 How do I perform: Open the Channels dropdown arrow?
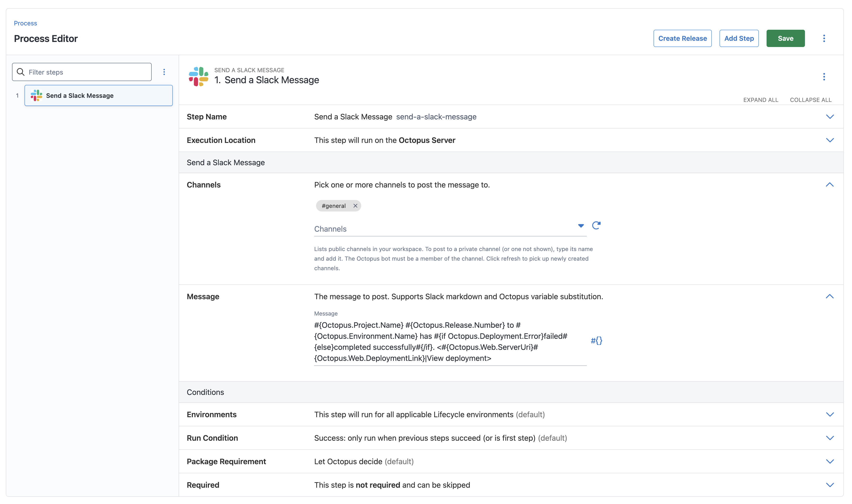tap(581, 226)
